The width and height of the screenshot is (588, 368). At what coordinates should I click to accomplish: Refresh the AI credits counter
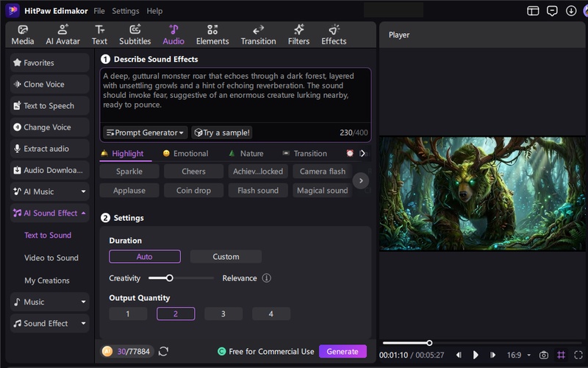tap(163, 352)
